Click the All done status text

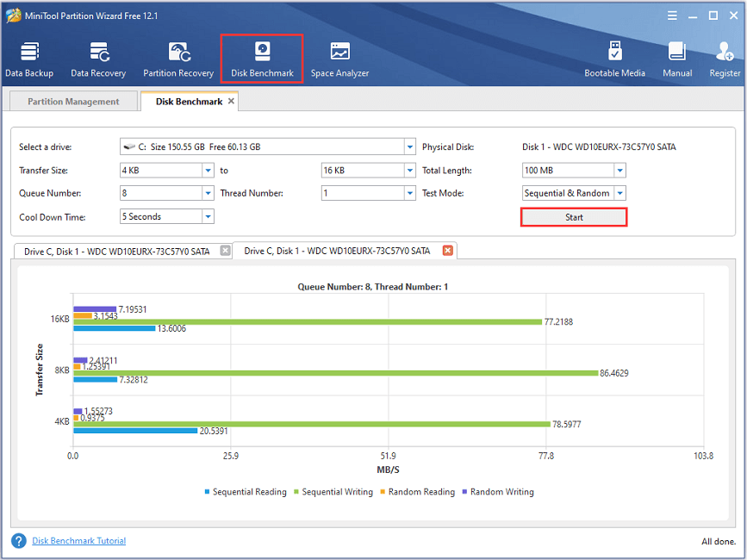pyautogui.click(x=719, y=541)
